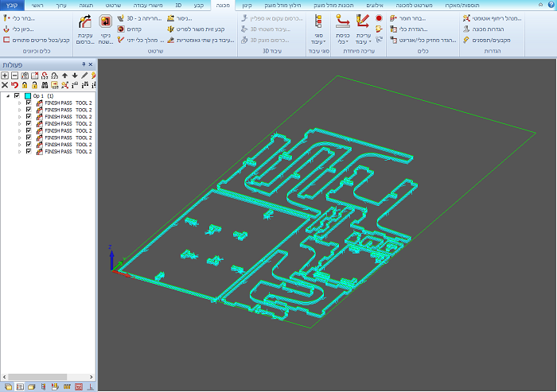Switch to the Home (ראשי) ribbon tab

tap(37, 6)
